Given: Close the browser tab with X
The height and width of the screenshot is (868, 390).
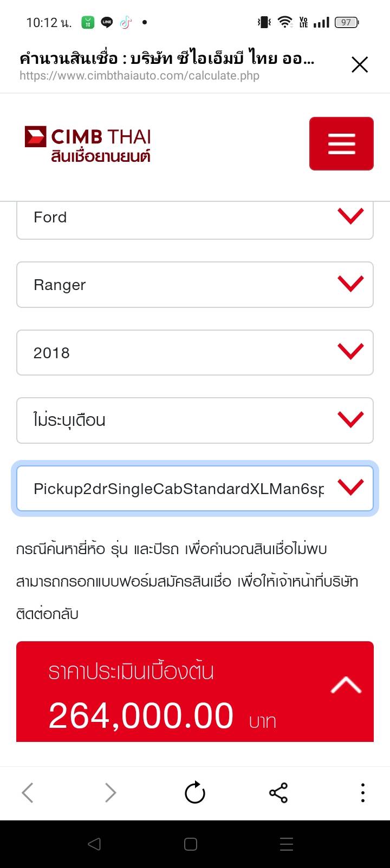Looking at the screenshot, I should point(360,65).
